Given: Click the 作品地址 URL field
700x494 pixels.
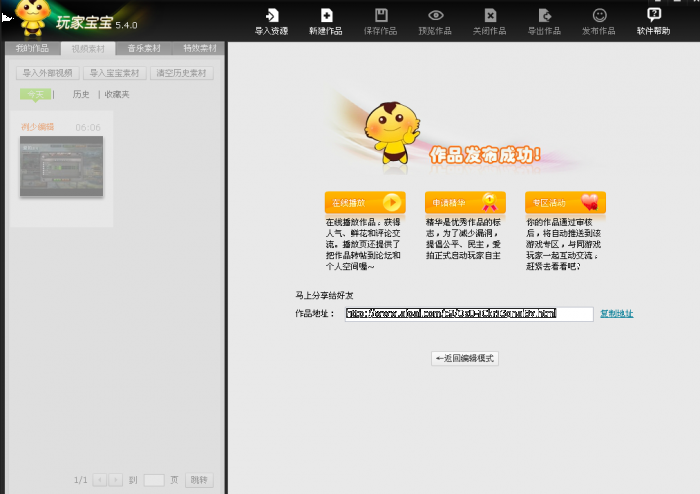Looking at the screenshot, I should (x=469, y=314).
